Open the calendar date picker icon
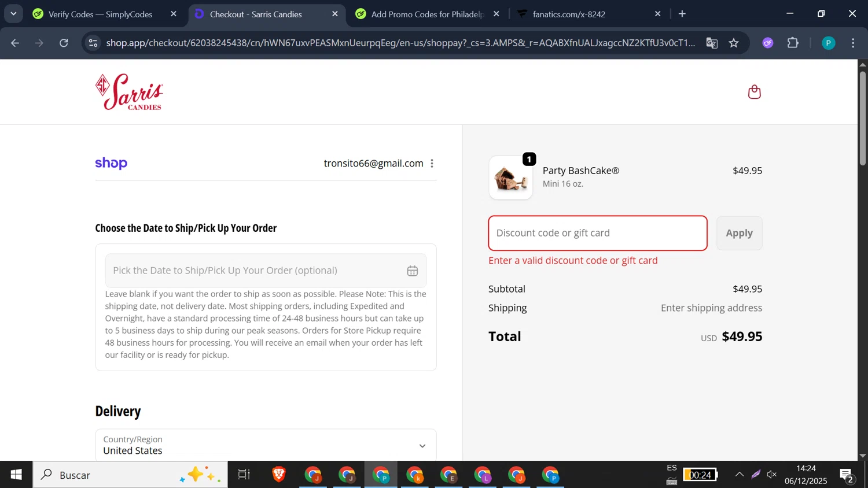Screen dimensions: 868x488 (x=412, y=271)
